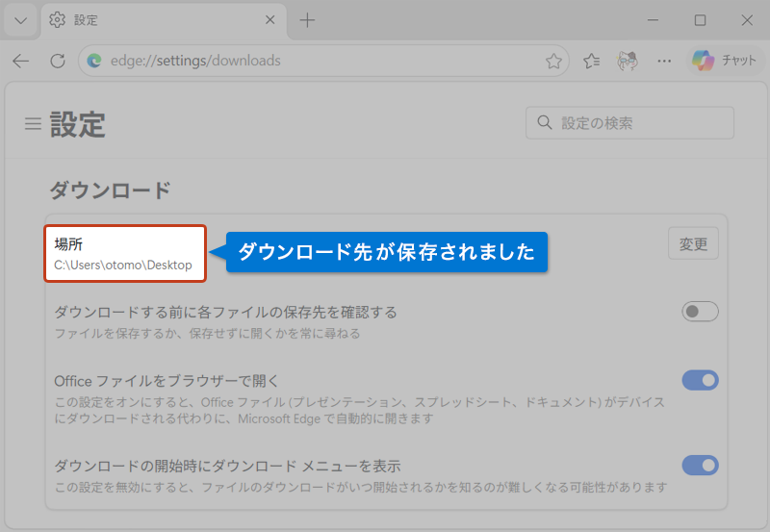Open a new tab with plus button
This screenshot has width=770, height=532.
coord(307,20)
